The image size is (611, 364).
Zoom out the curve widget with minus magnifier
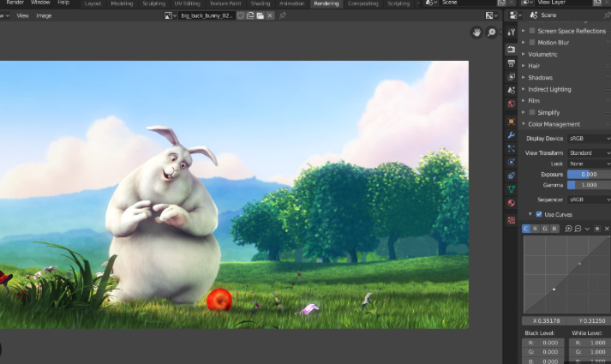tap(578, 229)
